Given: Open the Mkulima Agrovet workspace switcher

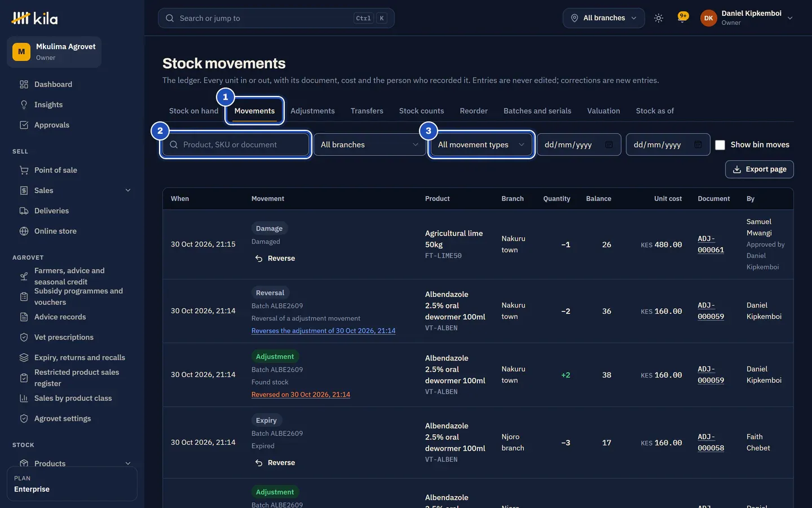Looking at the screenshot, I should (x=54, y=52).
